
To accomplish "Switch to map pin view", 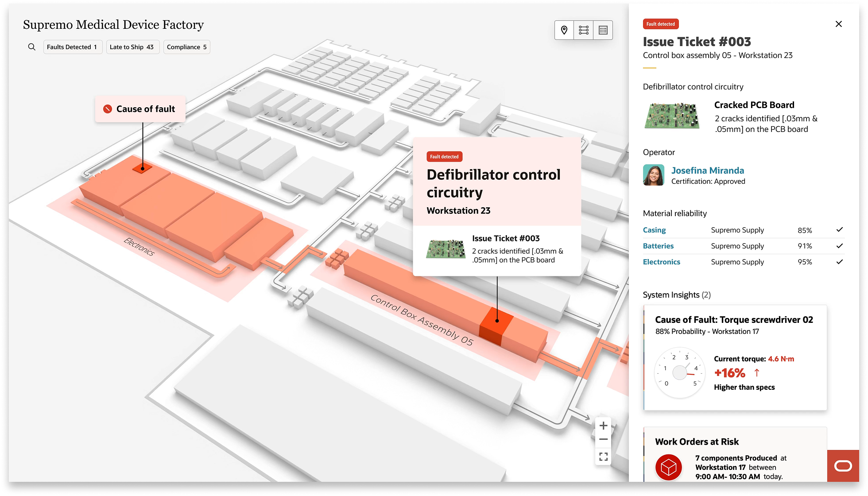I will pos(564,30).
